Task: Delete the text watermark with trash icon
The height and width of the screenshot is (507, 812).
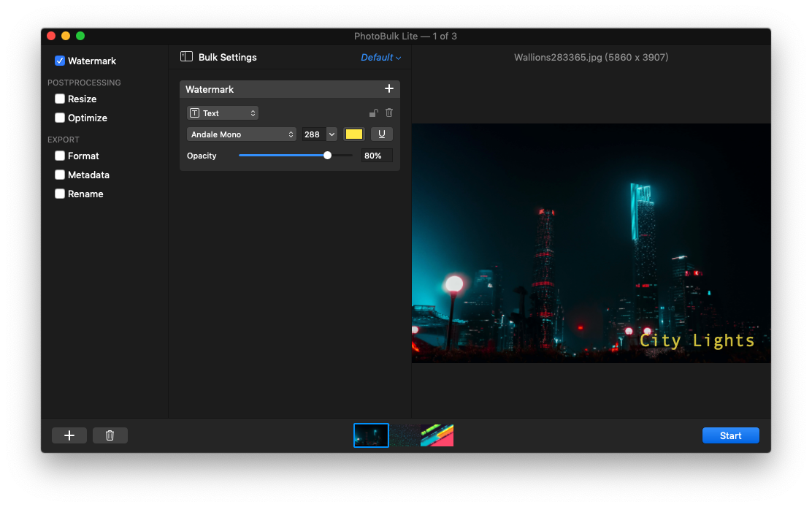Action: click(389, 113)
